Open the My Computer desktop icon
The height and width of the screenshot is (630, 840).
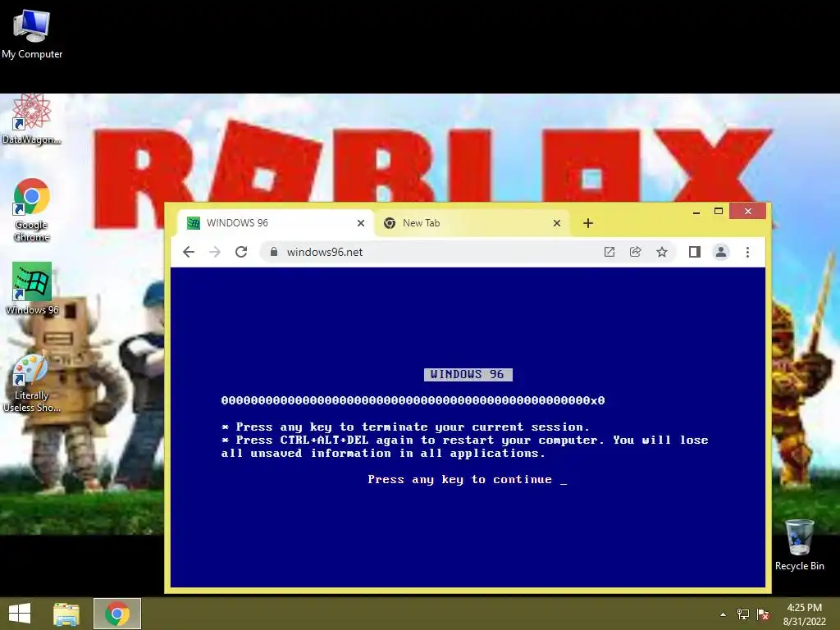pos(32,33)
